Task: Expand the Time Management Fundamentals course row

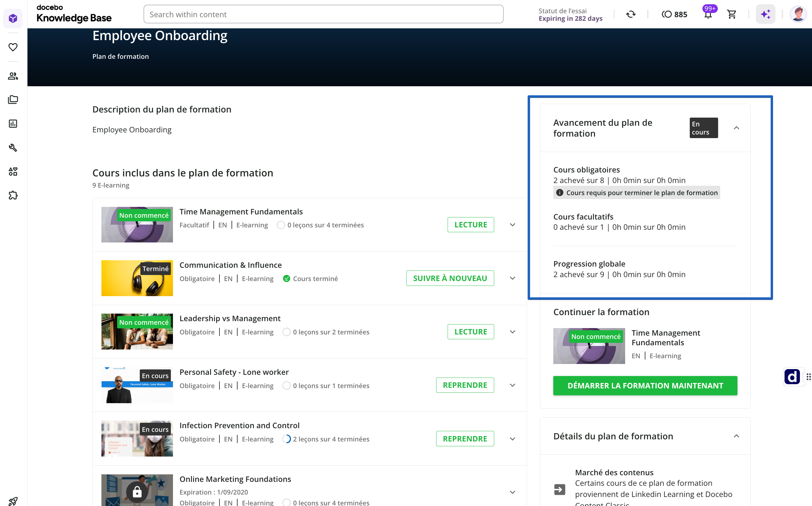Action: click(x=512, y=225)
